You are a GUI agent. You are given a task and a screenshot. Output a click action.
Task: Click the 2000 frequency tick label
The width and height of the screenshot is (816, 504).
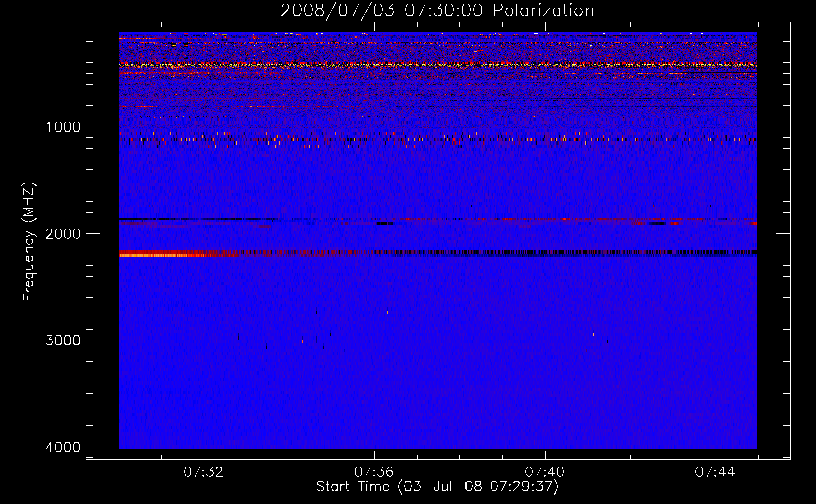[63, 233]
